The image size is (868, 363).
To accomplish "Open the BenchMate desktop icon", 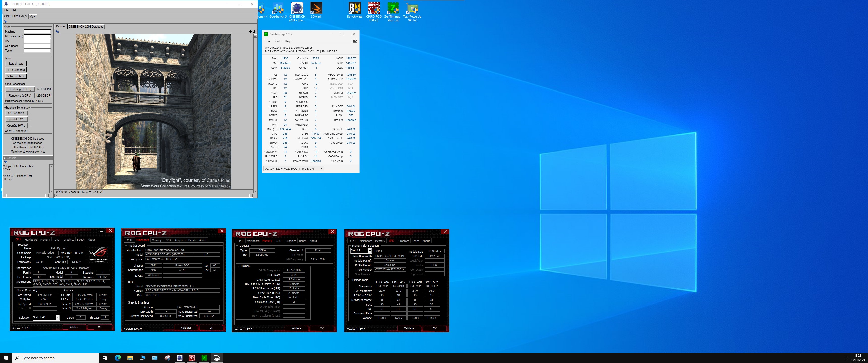I will tap(355, 10).
